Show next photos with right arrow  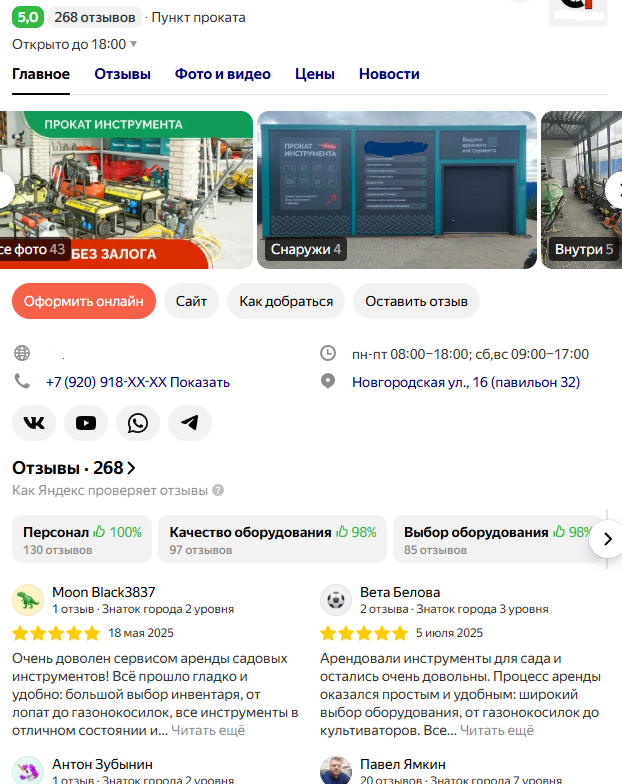click(x=614, y=190)
